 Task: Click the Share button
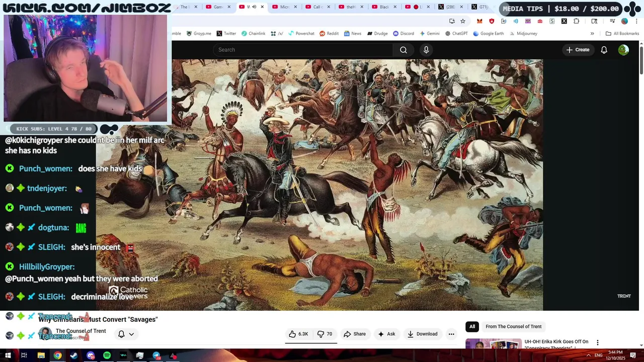pyautogui.click(x=355, y=334)
